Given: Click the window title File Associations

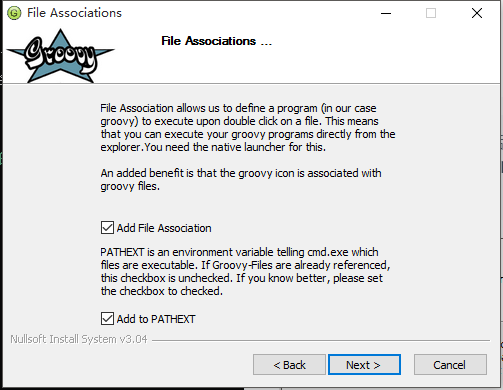Looking at the screenshot, I should coord(74,13).
